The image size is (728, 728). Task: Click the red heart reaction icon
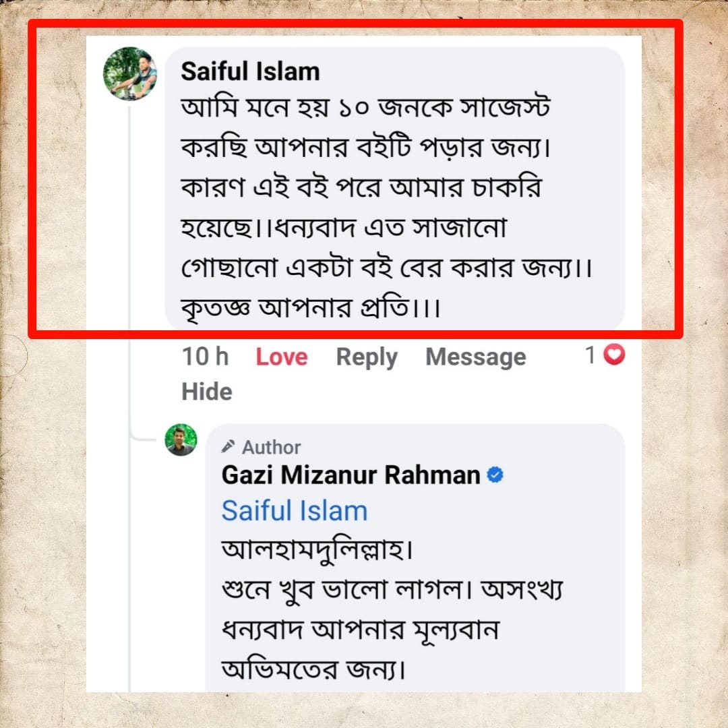pos(613,355)
